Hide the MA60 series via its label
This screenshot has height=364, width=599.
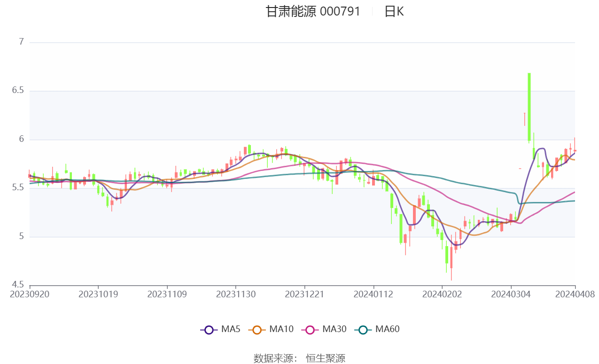tap(387, 329)
